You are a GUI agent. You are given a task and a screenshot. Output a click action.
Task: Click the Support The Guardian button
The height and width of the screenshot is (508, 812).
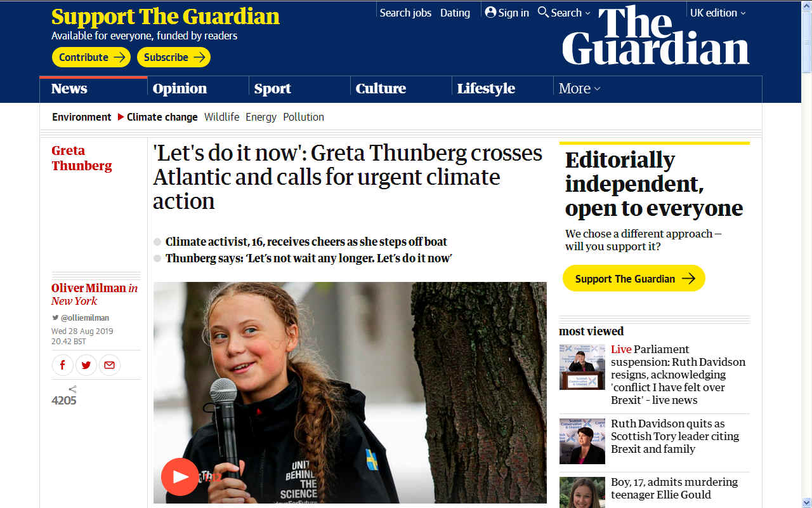click(x=634, y=278)
